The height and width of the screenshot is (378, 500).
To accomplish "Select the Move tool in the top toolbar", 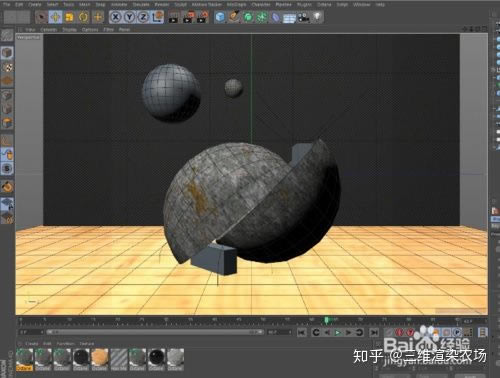I will click(55, 17).
